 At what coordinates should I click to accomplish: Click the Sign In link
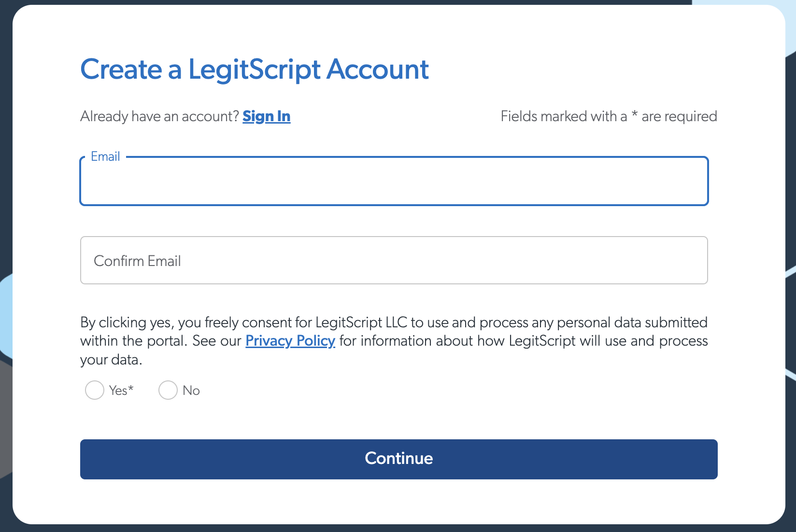267,116
